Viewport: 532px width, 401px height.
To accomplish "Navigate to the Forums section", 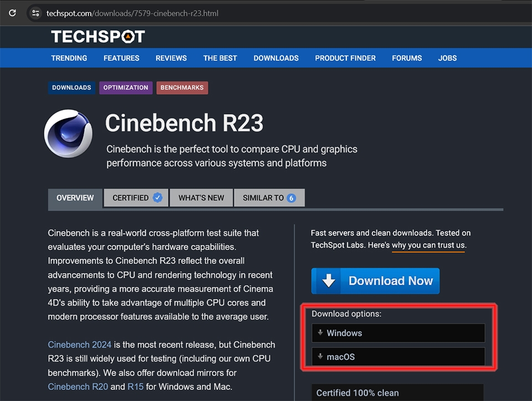I will coord(407,58).
